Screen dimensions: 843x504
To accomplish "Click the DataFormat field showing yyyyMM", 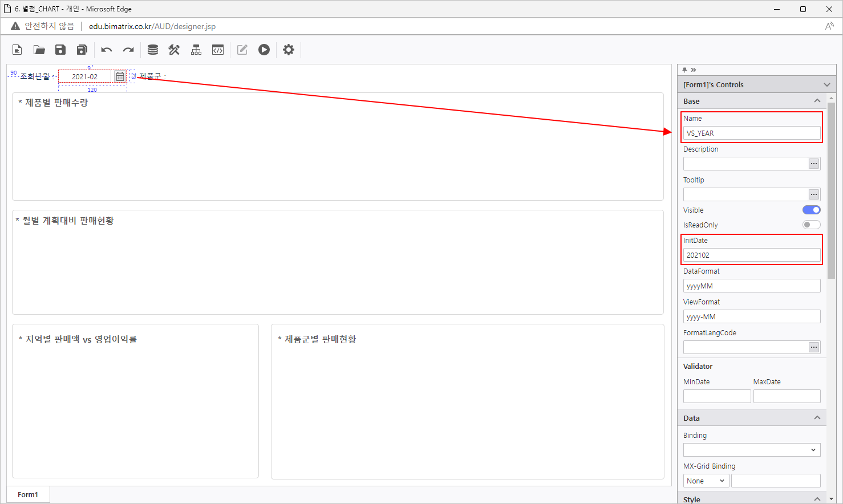I will click(x=752, y=286).
